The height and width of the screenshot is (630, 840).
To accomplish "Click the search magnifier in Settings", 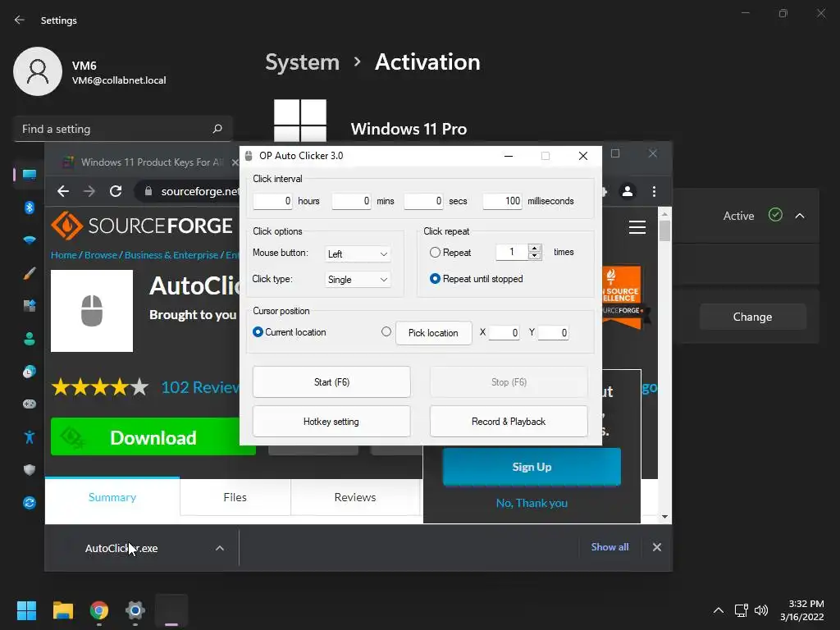I will point(217,129).
